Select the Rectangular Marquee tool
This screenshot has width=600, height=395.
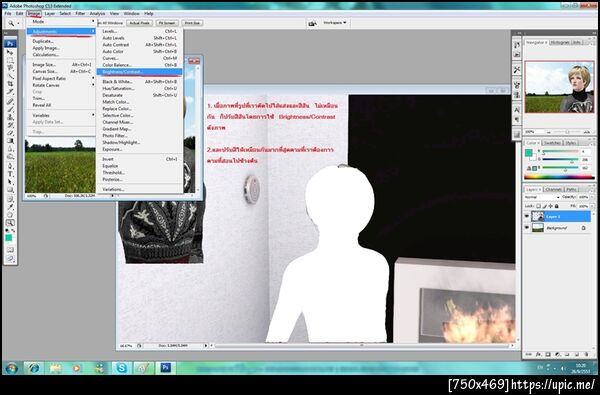pos(10,60)
